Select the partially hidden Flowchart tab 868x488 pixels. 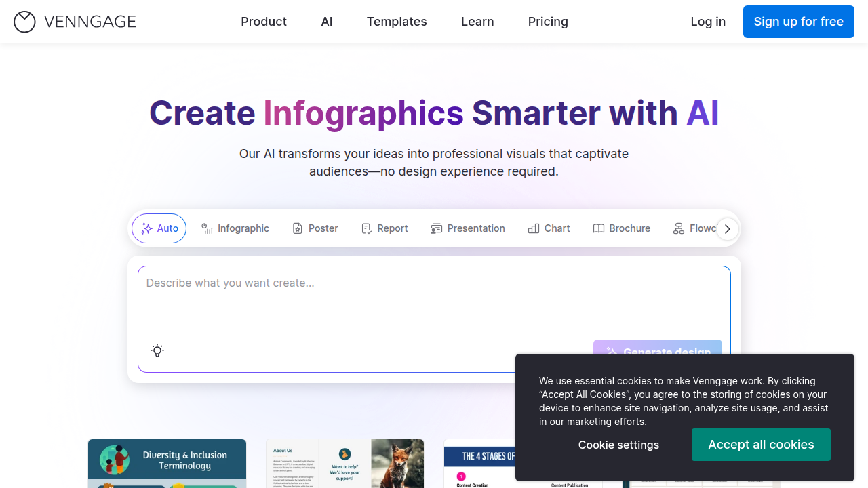[x=694, y=228]
